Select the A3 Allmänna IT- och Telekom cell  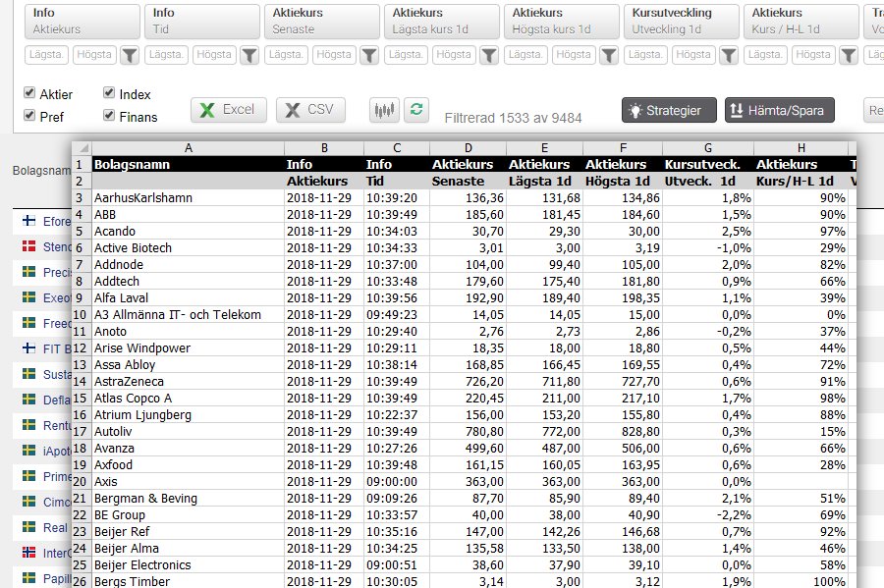point(189,315)
